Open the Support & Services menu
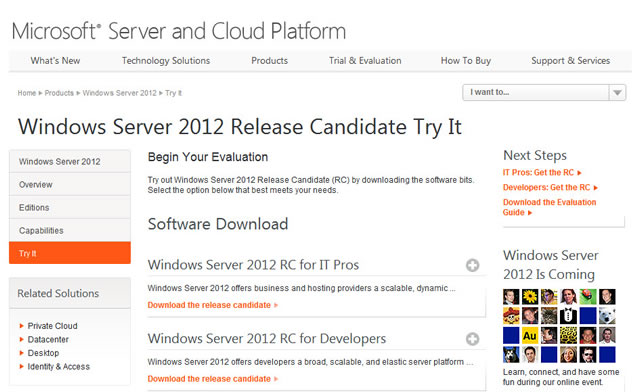This screenshot has width=640, height=392. 570,61
